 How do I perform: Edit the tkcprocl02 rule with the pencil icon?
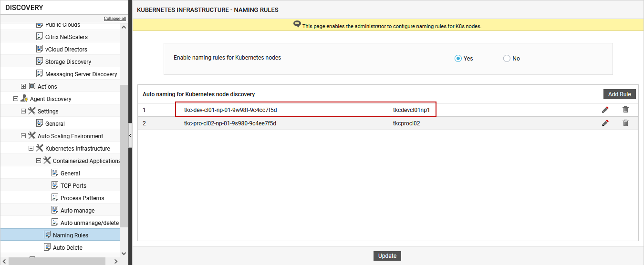[605, 123]
